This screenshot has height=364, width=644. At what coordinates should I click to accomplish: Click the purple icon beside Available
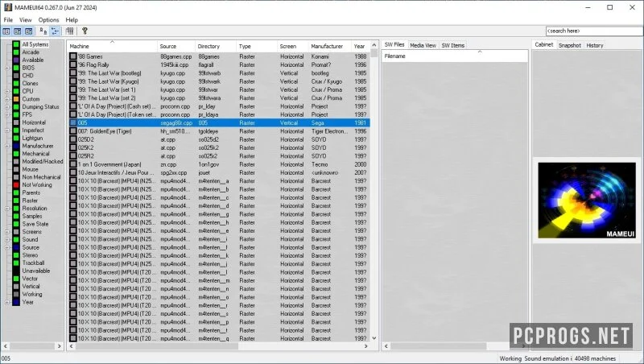coord(16,60)
